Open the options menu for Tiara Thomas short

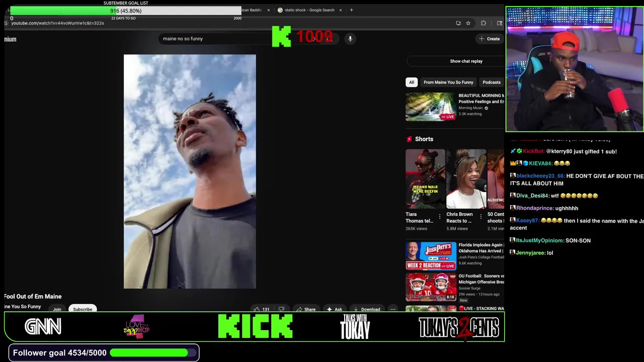[x=440, y=217]
